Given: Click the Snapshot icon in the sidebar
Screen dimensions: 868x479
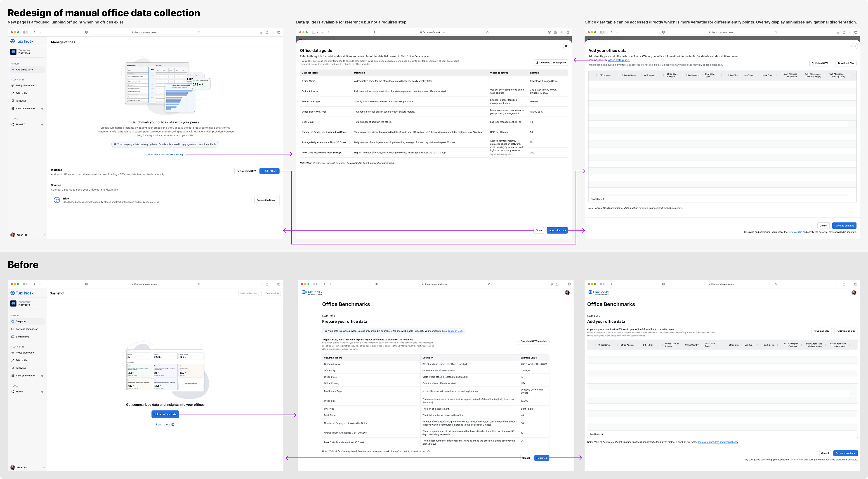Looking at the screenshot, I should pos(13,321).
